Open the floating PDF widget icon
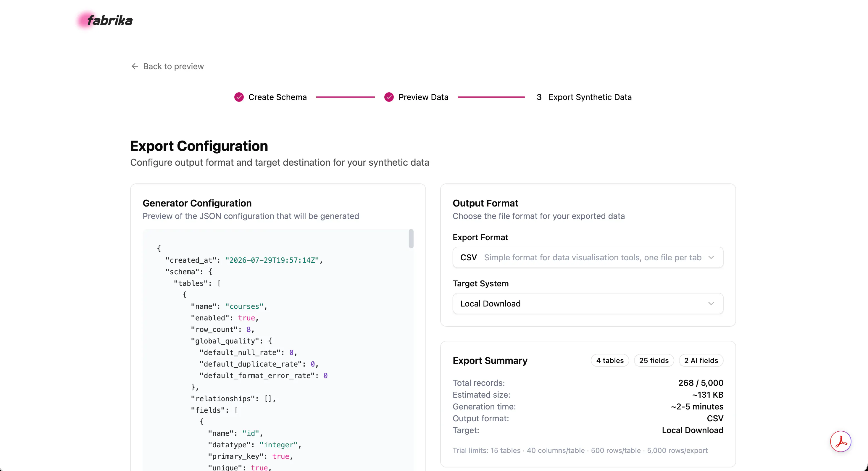 pyautogui.click(x=840, y=441)
